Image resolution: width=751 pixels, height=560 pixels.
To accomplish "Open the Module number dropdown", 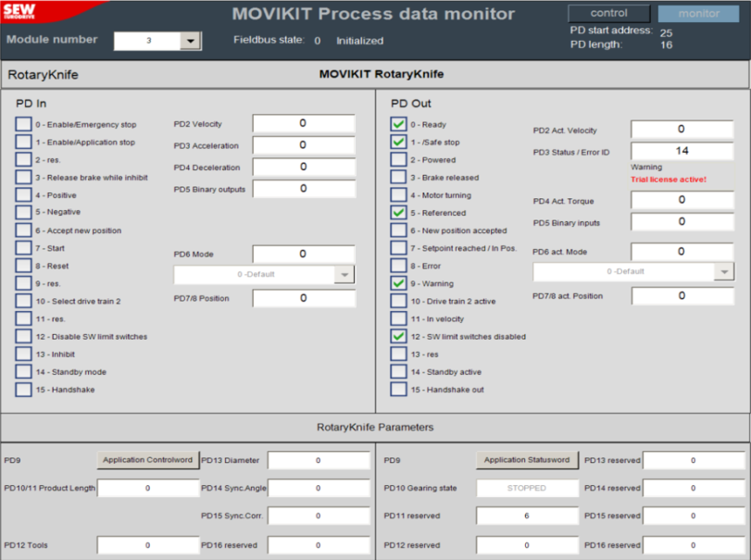I will click(x=190, y=42).
